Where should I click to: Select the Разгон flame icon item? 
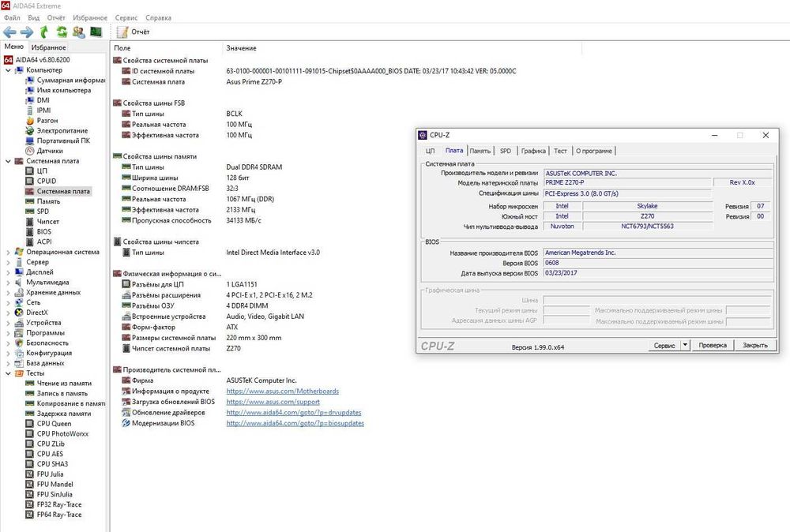[x=30, y=121]
